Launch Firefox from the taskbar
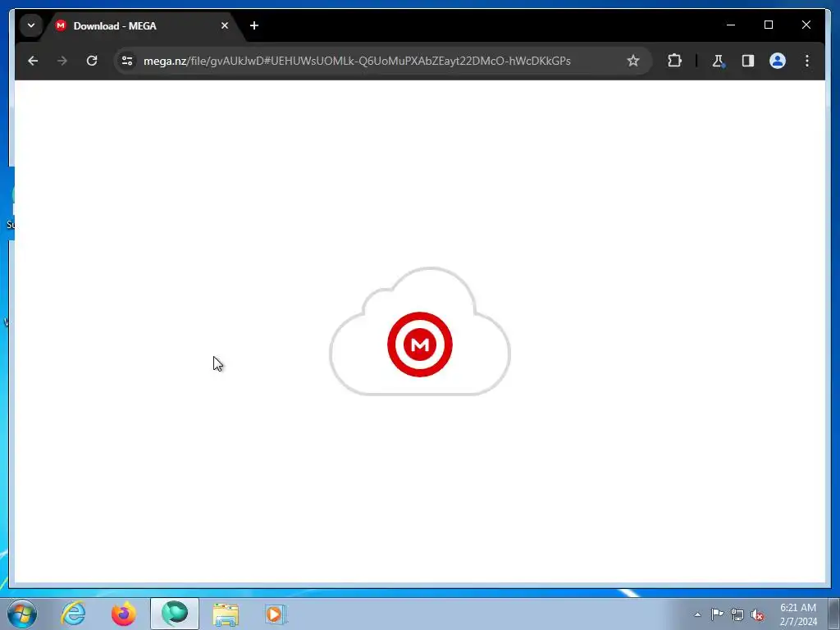 124,614
